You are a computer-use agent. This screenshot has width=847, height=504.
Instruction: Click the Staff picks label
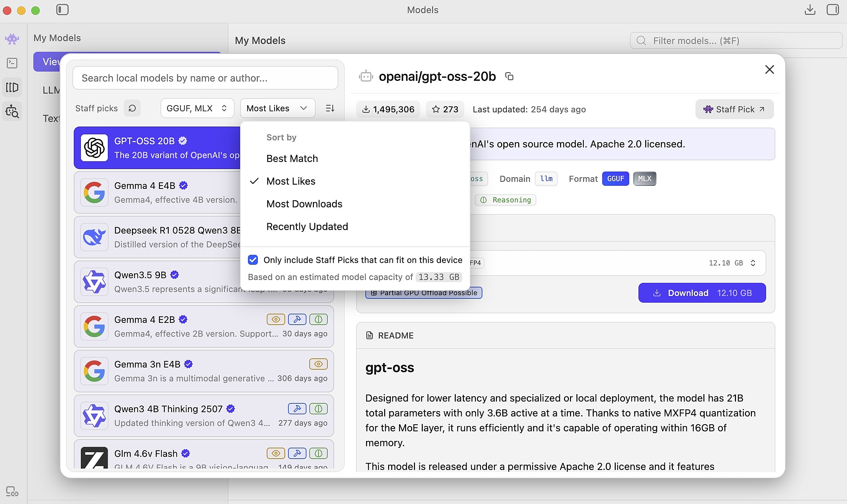click(96, 108)
